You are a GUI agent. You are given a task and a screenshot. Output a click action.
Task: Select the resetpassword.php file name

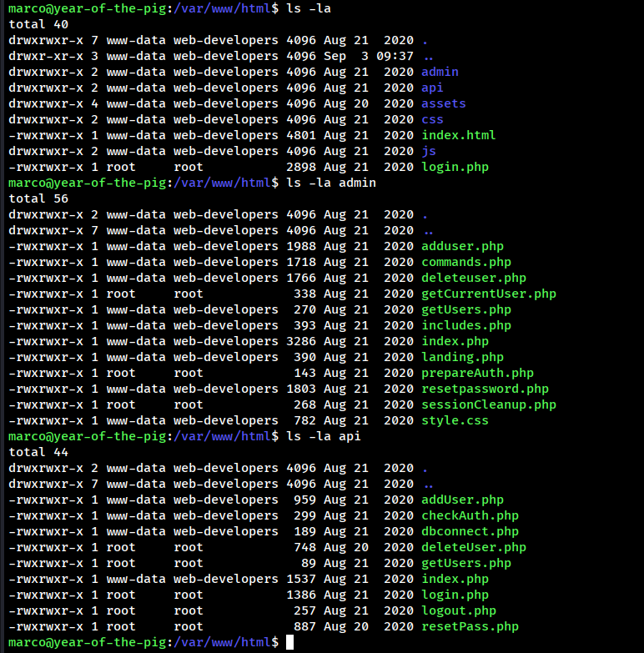coord(485,389)
